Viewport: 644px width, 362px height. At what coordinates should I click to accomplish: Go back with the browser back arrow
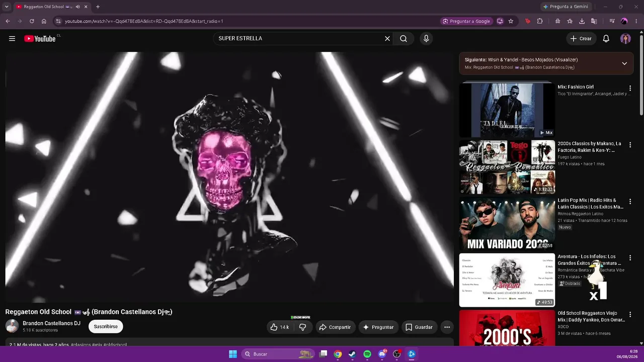8,21
